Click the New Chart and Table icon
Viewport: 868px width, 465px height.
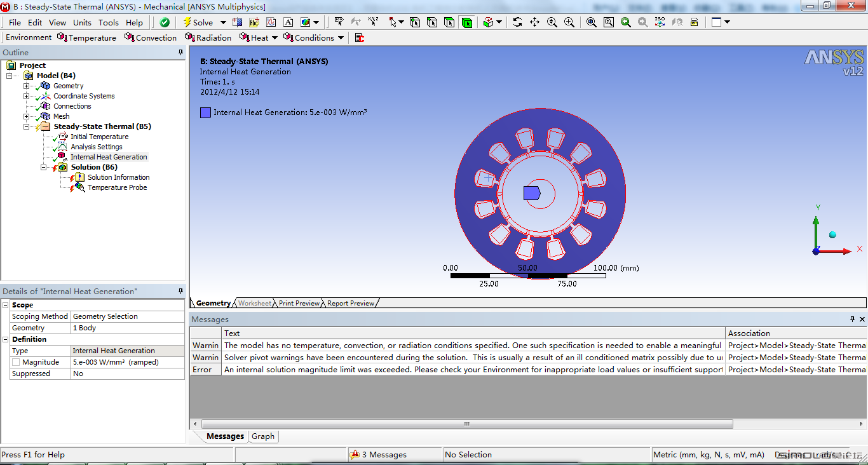[271, 22]
